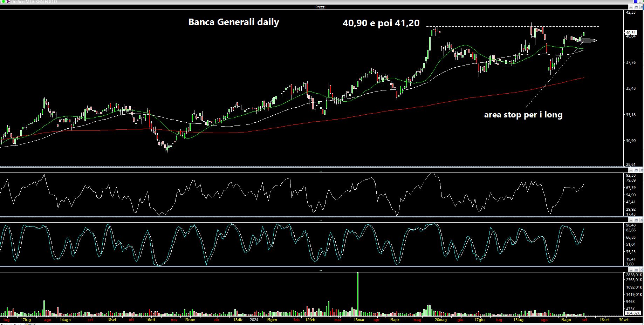Click the 13nov date axis label
The height and width of the screenshot is (325, 644).
point(189,320)
